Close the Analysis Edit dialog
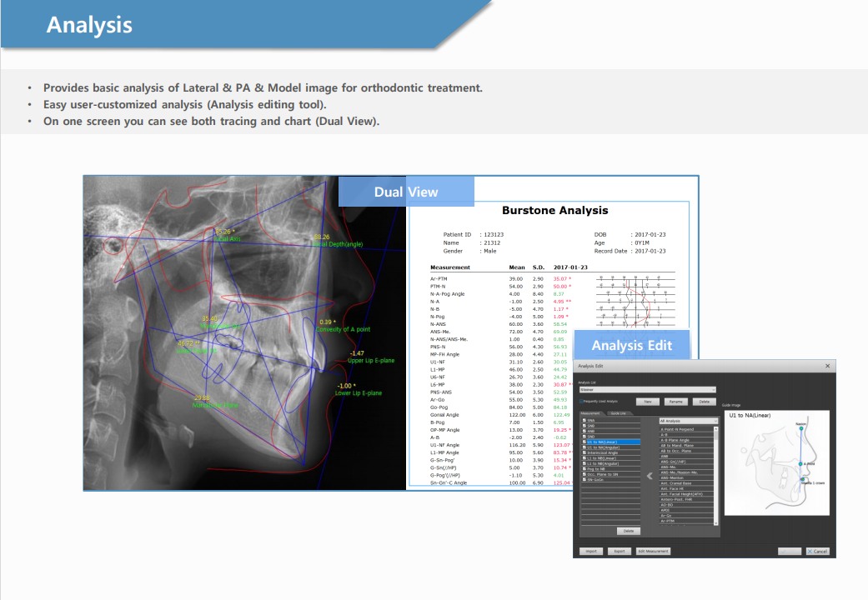 click(x=828, y=366)
